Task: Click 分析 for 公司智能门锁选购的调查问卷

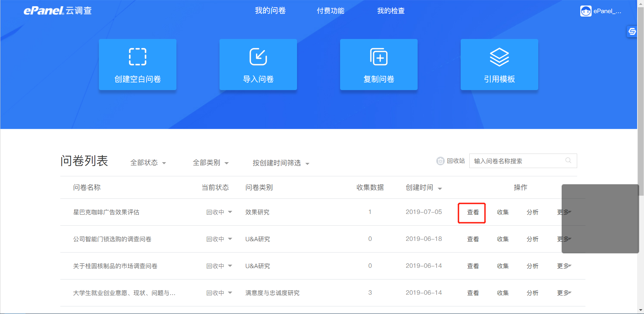Action: pyautogui.click(x=532, y=239)
